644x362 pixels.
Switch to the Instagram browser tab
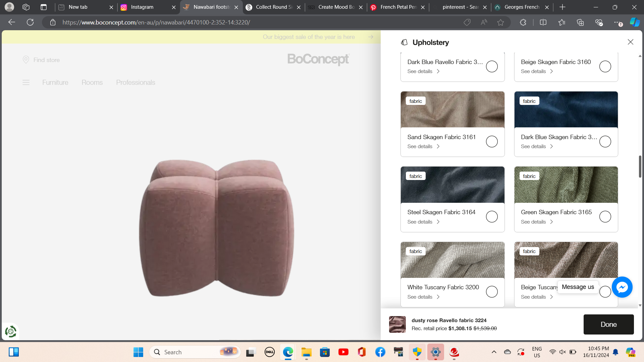(x=142, y=7)
